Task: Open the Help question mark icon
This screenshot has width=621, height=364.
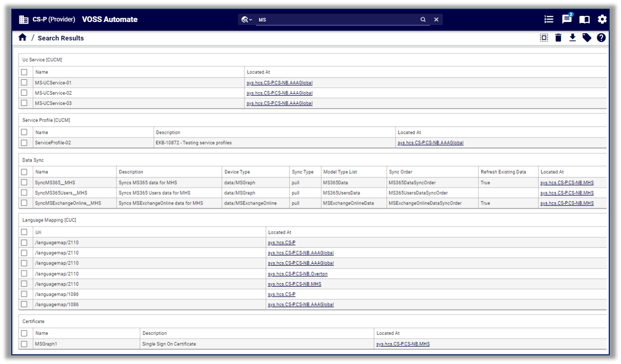Action: (x=601, y=38)
